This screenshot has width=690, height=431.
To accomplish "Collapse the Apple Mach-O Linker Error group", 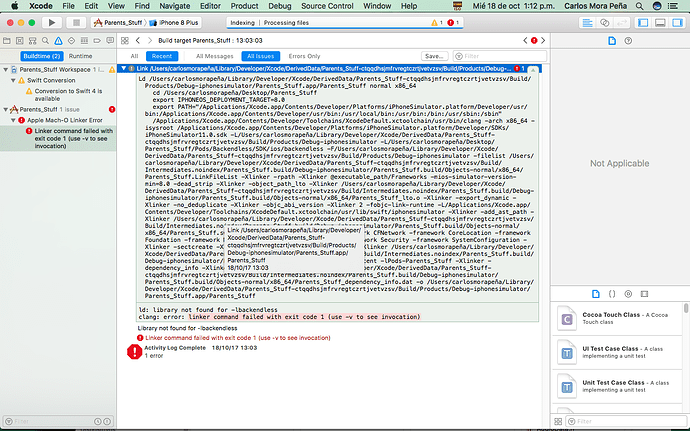I will coord(13,120).
